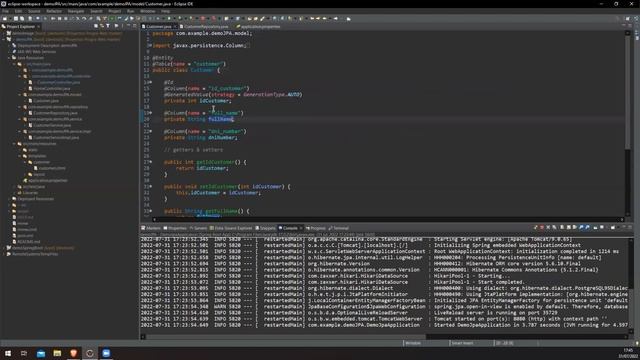Click the Eclipse taskbar icon
The width and height of the screenshot is (640, 360).
click(x=90, y=353)
